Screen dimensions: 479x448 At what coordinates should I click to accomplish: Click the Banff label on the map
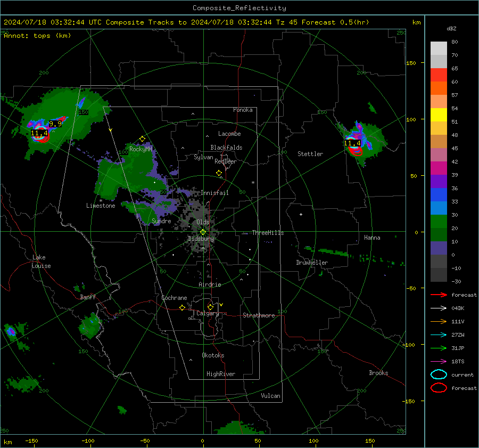tap(88, 297)
